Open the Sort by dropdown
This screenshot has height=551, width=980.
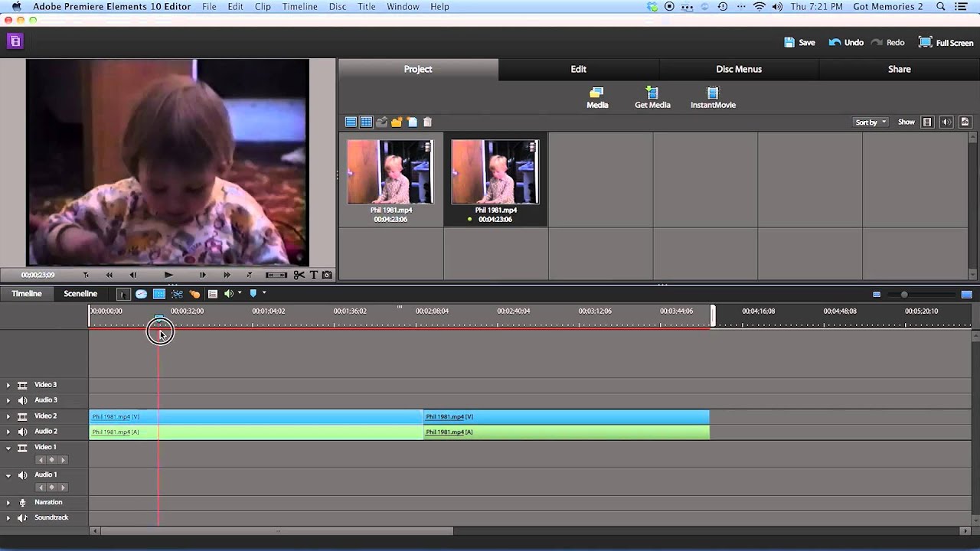pyautogui.click(x=871, y=122)
